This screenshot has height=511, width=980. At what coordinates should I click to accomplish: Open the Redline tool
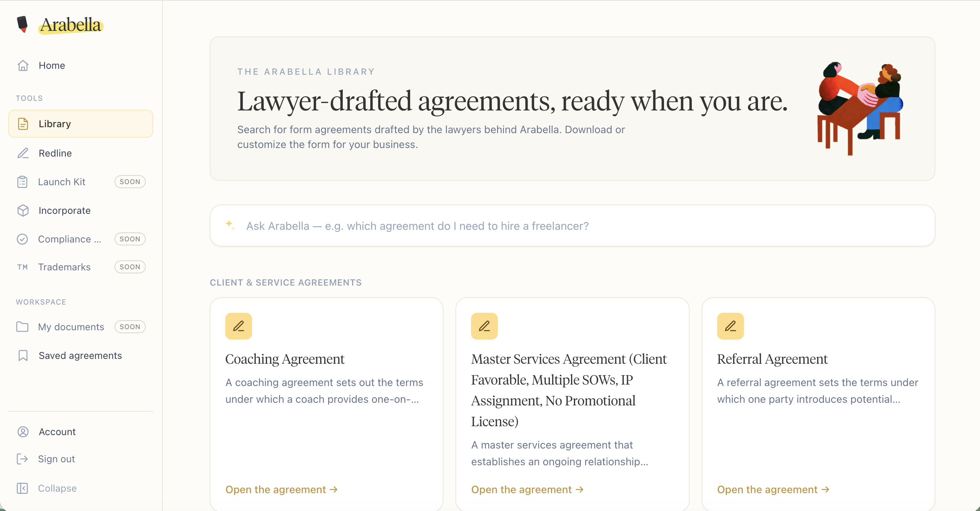tap(81, 153)
